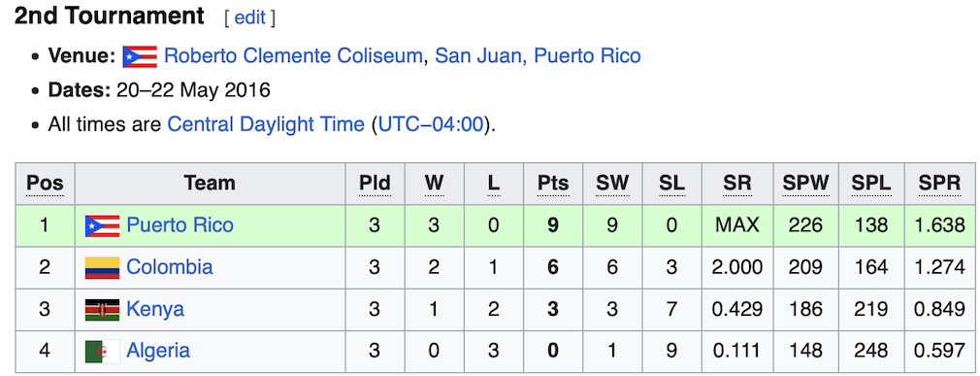The height and width of the screenshot is (376, 980).
Task: Open Central Daylight Time link
Action: (266, 124)
